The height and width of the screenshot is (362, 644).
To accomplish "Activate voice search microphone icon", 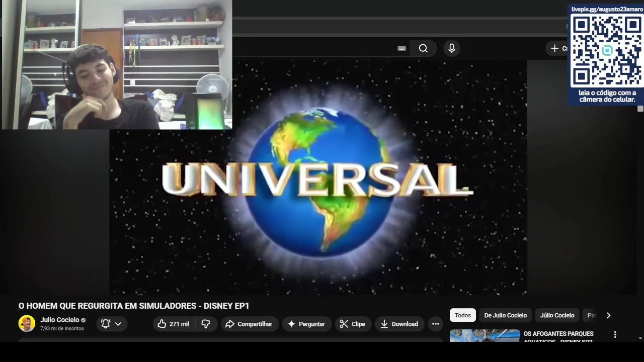I will point(452,48).
